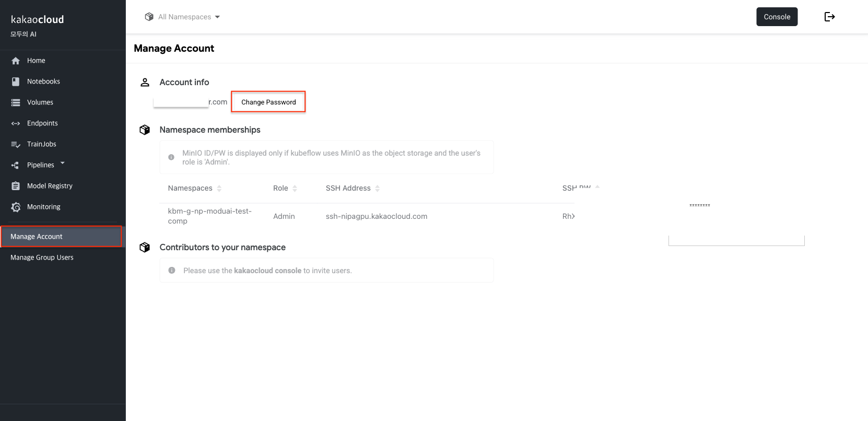Open the Endpoints arrows icon
Viewport: 868px width, 421px height.
click(16, 123)
